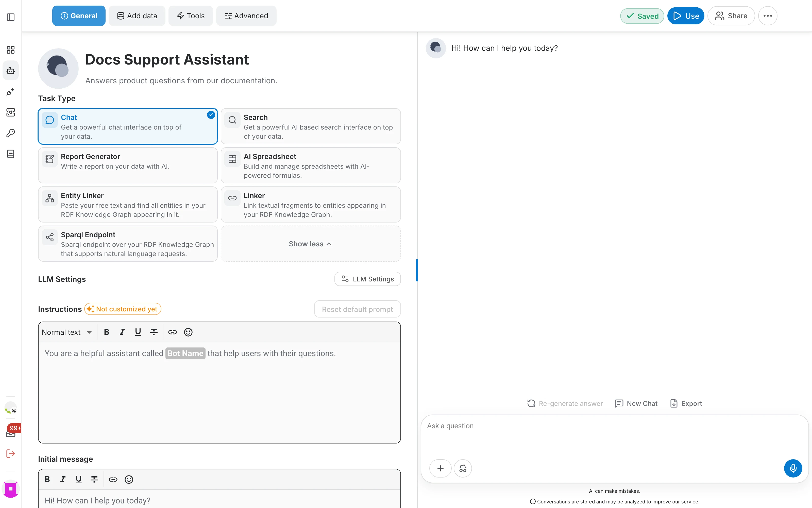
Task: Collapse task types with Show less
Action: point(311,244)
